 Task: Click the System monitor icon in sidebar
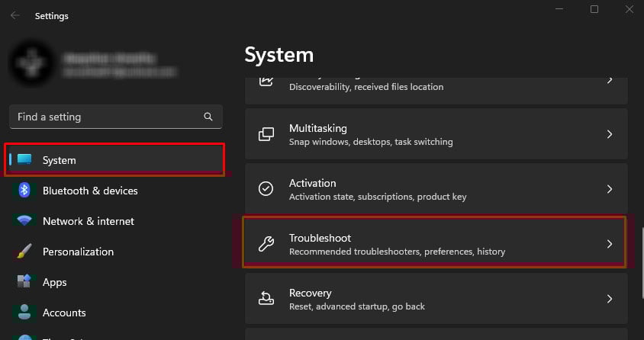click(24, 160)
